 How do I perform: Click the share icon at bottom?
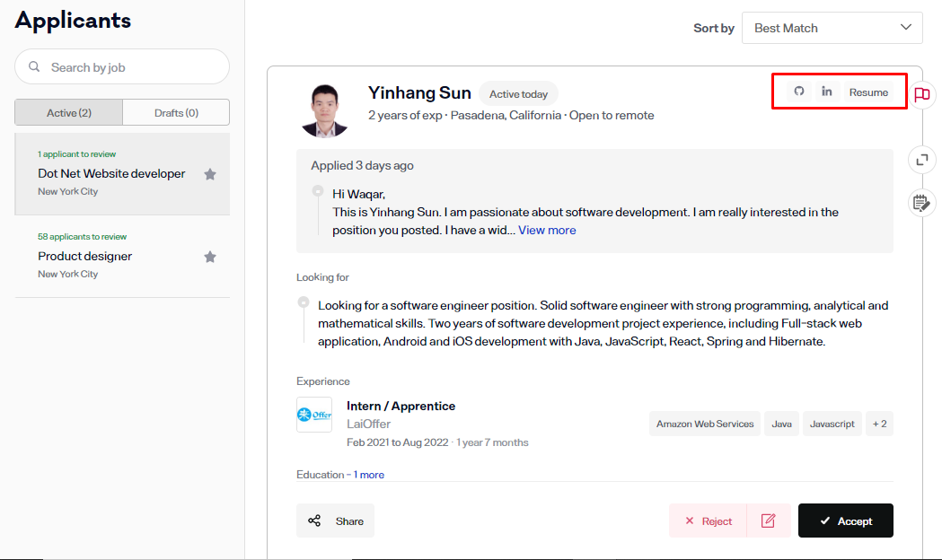tap(314, 521)
